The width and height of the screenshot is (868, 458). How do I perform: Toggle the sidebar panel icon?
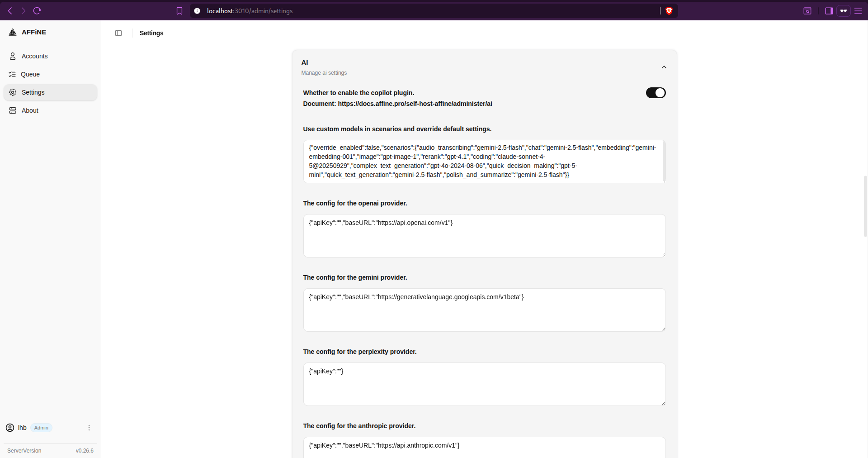118,33
